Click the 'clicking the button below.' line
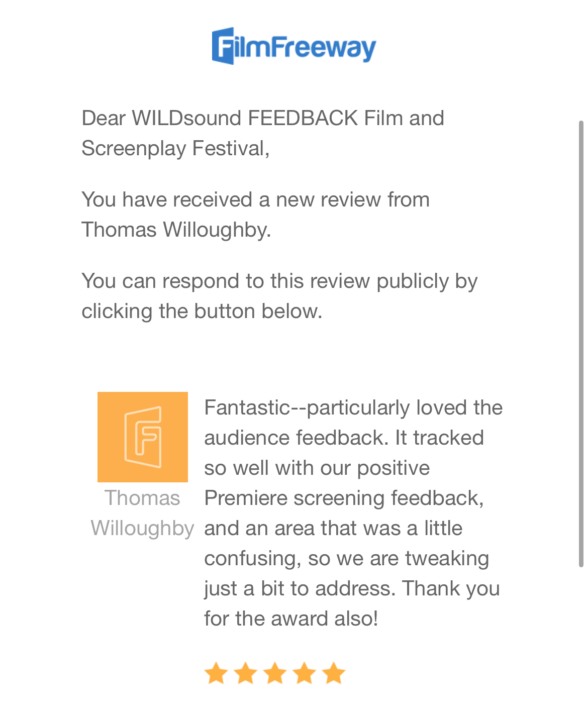Screen dimensions: 588x718 (202, 311)
